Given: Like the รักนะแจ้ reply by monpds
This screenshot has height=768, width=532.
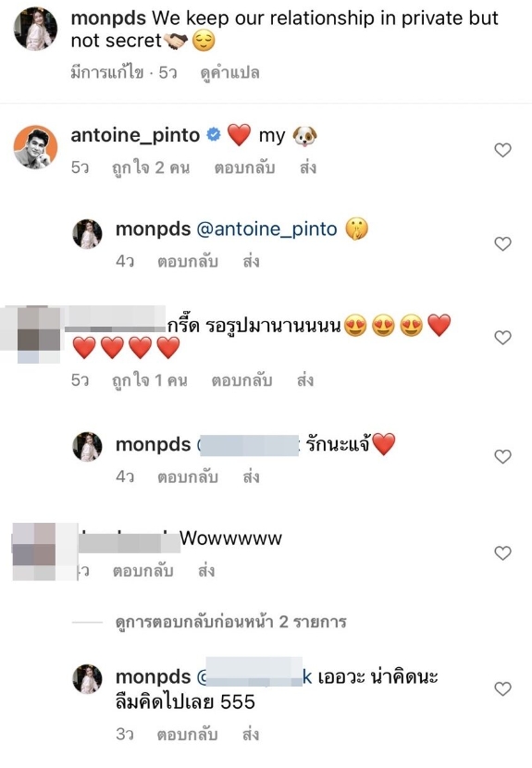Looking at the screenshot, I should (x=502, y=456).
